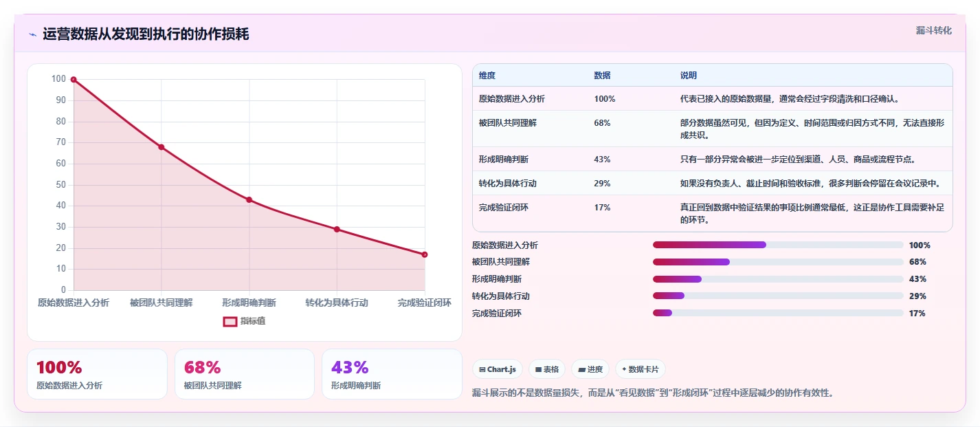Screen dimensions: 980x427
Task: Click the 17% label ending its progress bar
Action: (917, 314)
